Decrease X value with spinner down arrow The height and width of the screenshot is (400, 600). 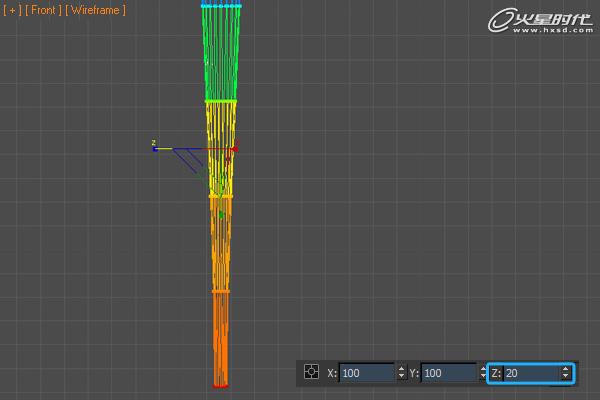(x=401, y=377)
